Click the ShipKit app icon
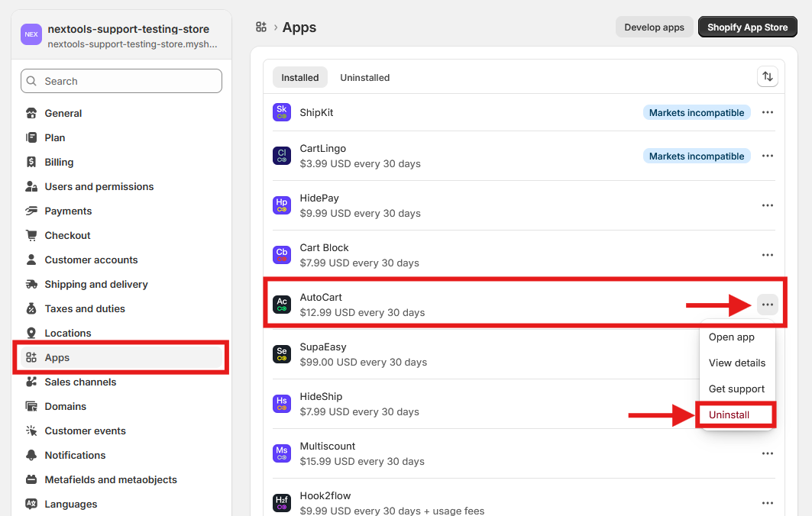The width and height of the screenshot is (812, 516). 282,112
